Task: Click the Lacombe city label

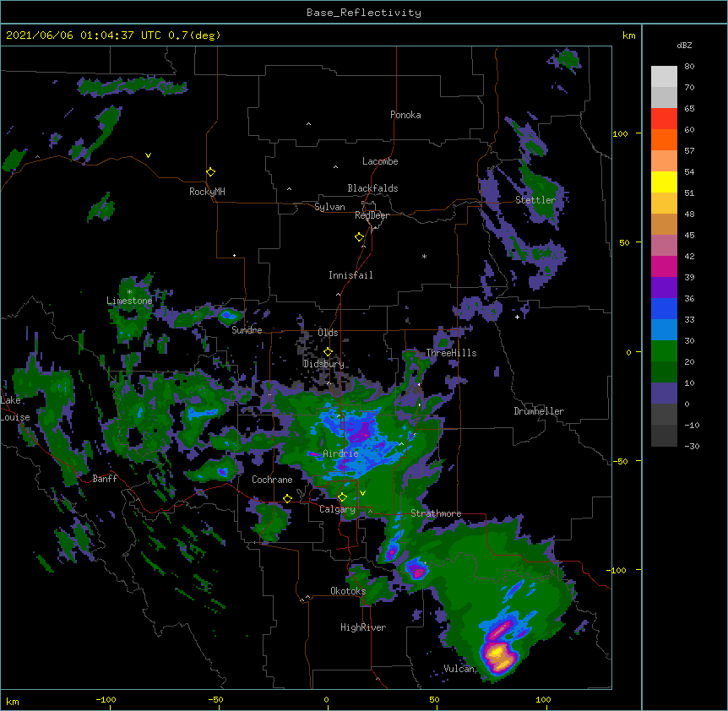Action: [x=380, y=161]
